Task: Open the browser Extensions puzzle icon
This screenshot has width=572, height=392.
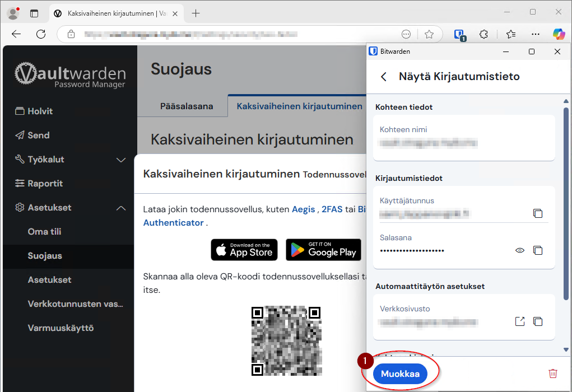Action: point(483,34)
